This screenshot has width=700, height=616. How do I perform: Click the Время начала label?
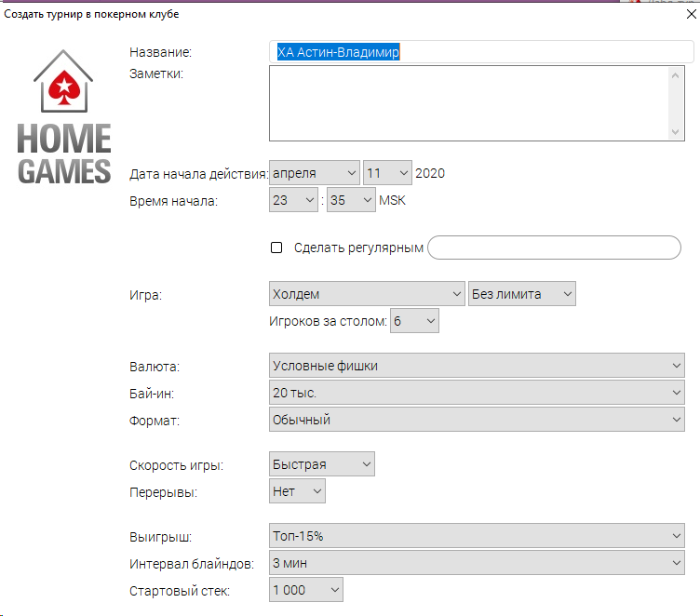tap(173, 201)
